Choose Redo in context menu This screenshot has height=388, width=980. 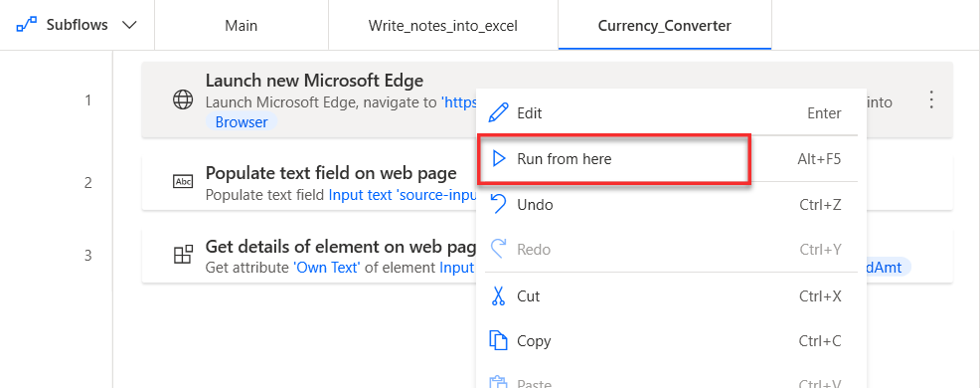[671, 250]
